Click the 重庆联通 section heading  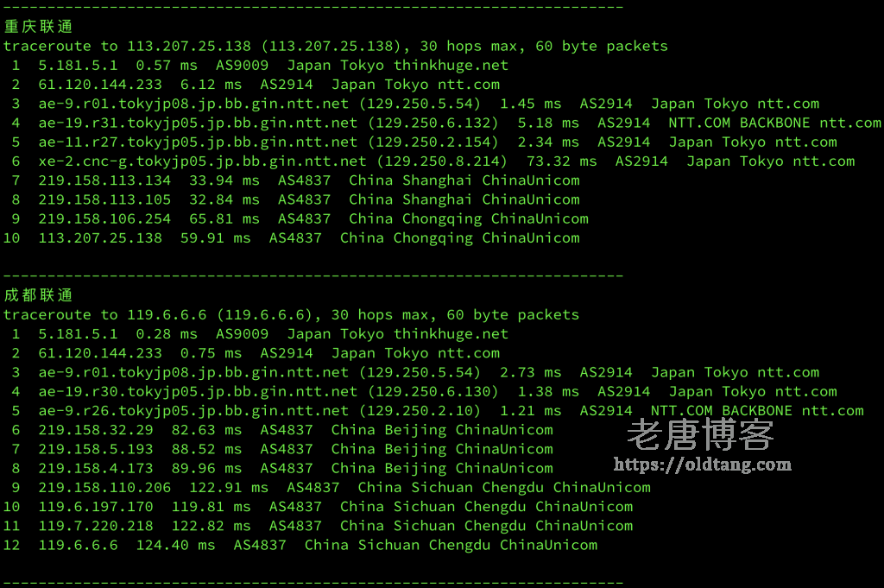(x=38, y=27)
